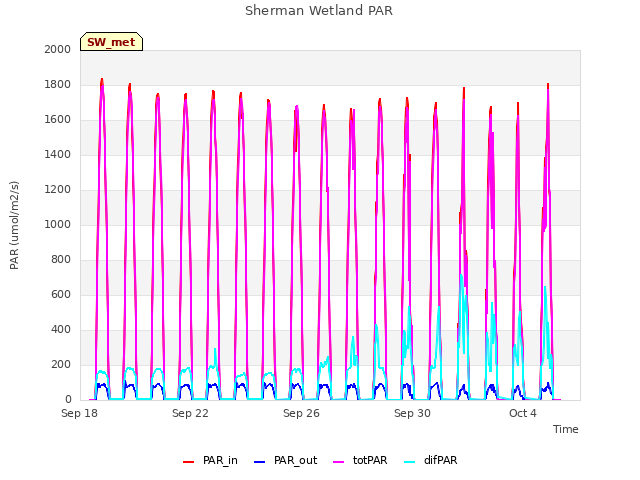Click the 1600 y-axis tick label

tap(58, 120)
